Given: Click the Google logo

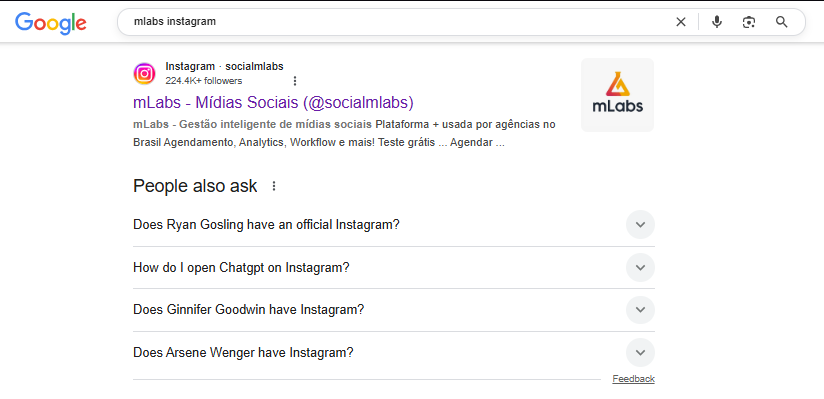Looking at the screenshot, I should 51,23.
